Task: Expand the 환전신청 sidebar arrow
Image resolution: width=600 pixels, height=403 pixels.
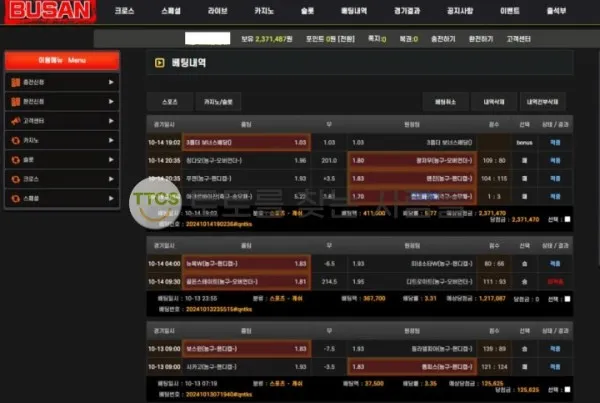Action: 111,101
